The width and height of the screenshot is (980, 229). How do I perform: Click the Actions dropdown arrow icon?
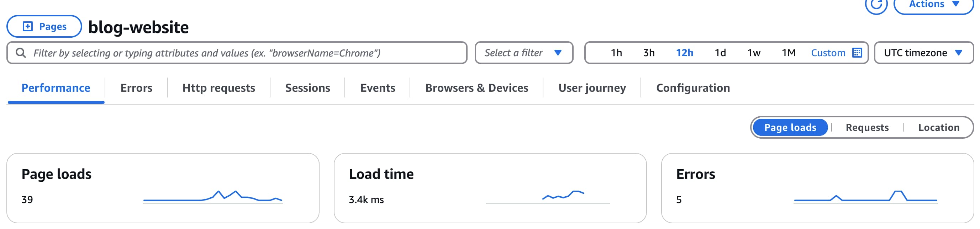coord(956,4)
